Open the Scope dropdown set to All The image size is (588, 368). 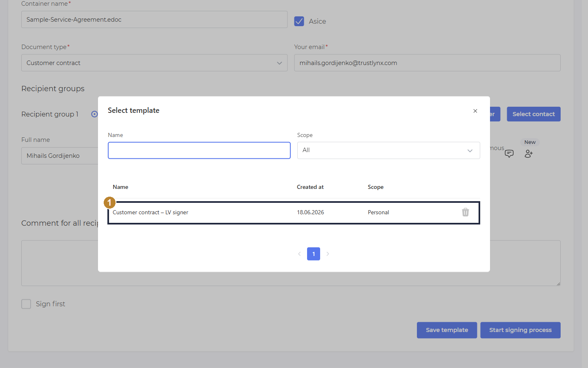pyautogui.click(x=388, y=150)
